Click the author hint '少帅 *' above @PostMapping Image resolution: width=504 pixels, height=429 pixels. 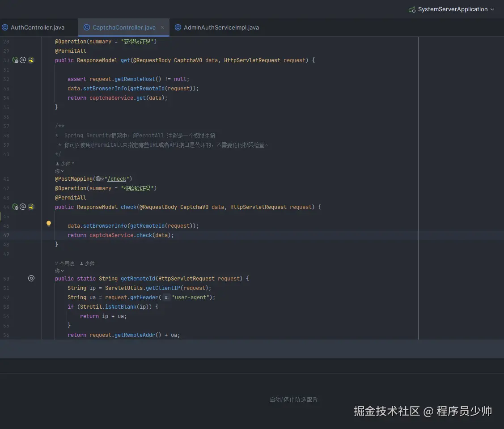tap(65, 164)
